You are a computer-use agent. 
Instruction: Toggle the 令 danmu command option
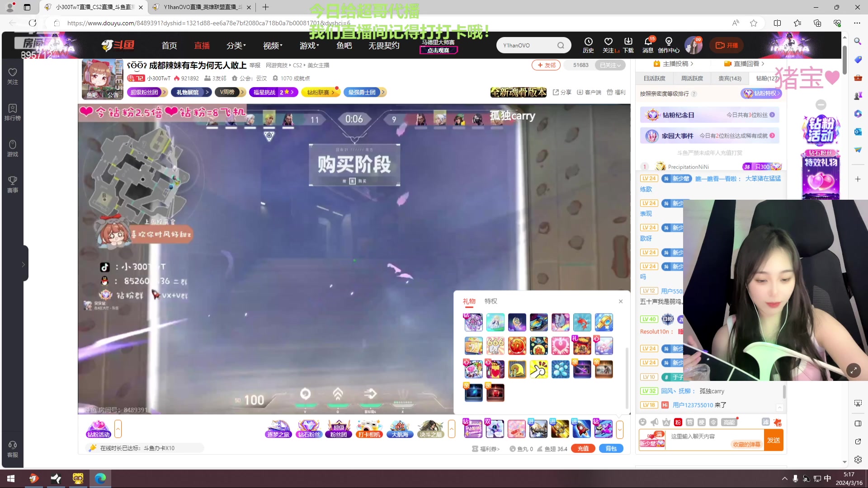[713, 422]
